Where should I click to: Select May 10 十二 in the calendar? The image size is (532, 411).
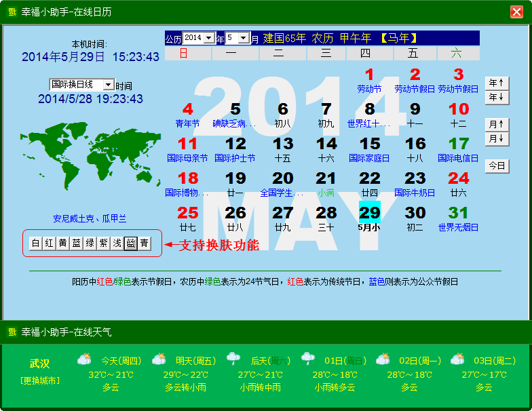(x=459, y=115)
